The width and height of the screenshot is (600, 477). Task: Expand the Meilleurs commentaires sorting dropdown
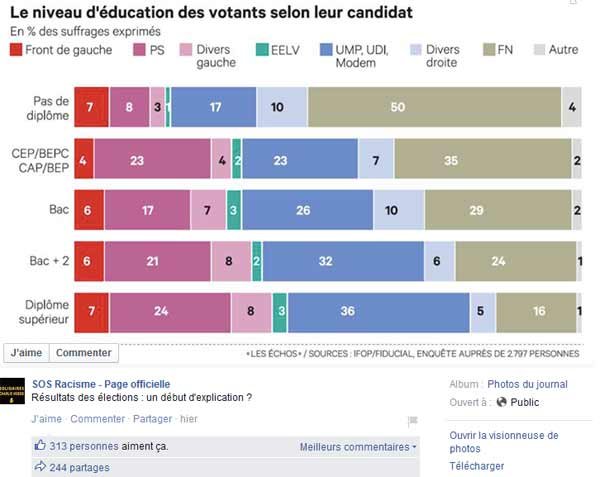pos(358,447)
